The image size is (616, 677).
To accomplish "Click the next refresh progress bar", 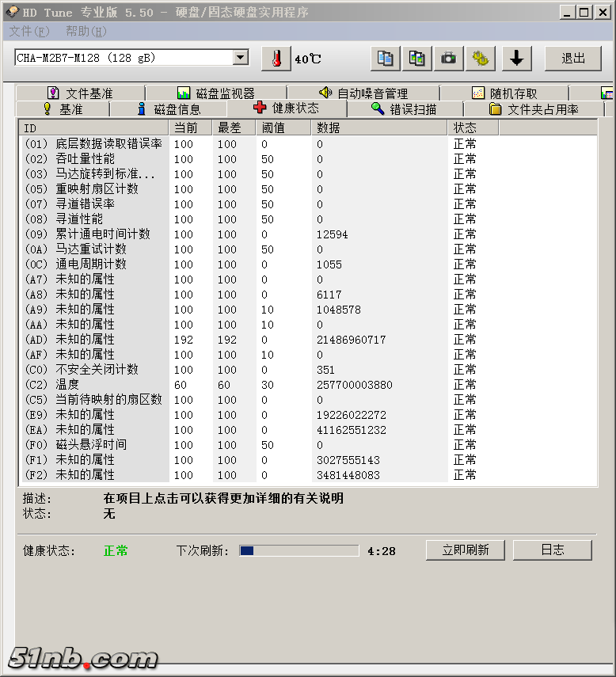I will [298, 550].
